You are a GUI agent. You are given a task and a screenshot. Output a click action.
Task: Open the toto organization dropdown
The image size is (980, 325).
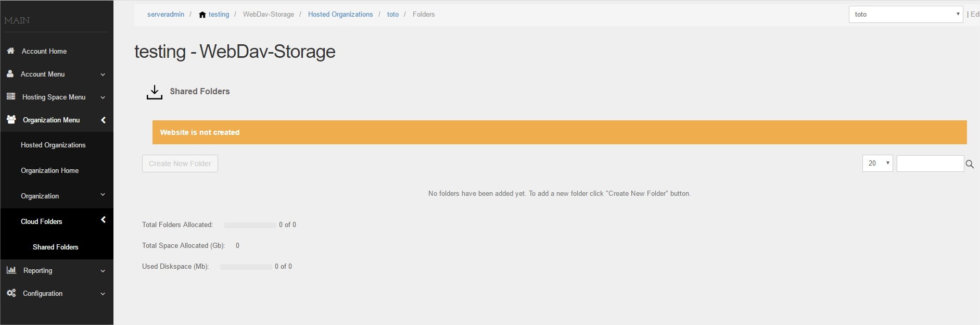point(906,14)
